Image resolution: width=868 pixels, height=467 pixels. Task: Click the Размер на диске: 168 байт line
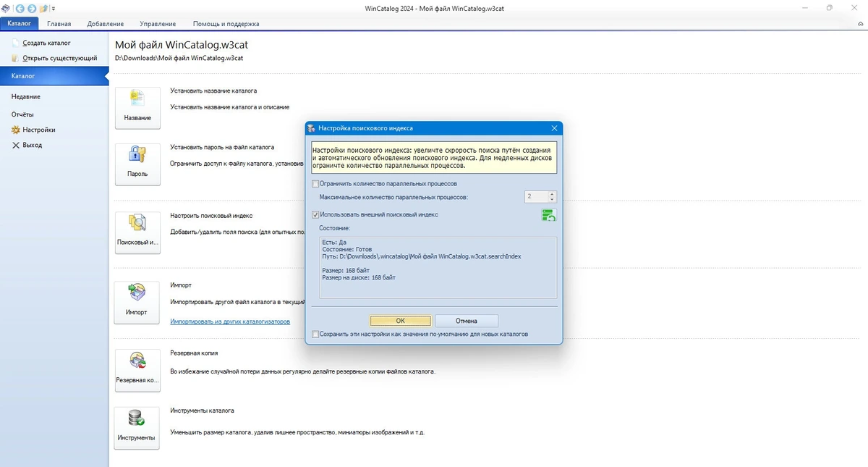(359, 277)
